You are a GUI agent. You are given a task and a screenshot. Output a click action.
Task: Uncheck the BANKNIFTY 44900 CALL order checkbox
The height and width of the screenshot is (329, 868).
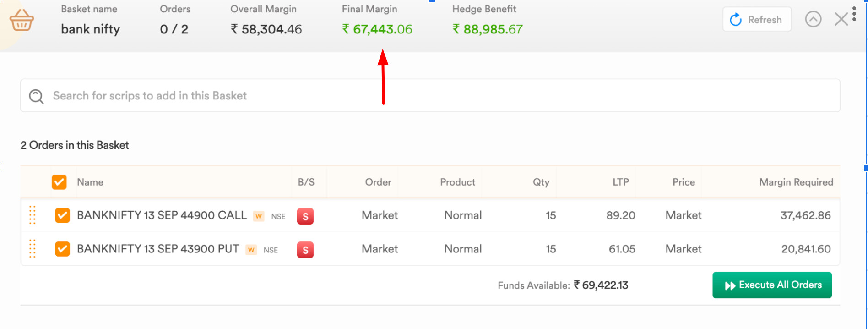click(x=62, y=215)
